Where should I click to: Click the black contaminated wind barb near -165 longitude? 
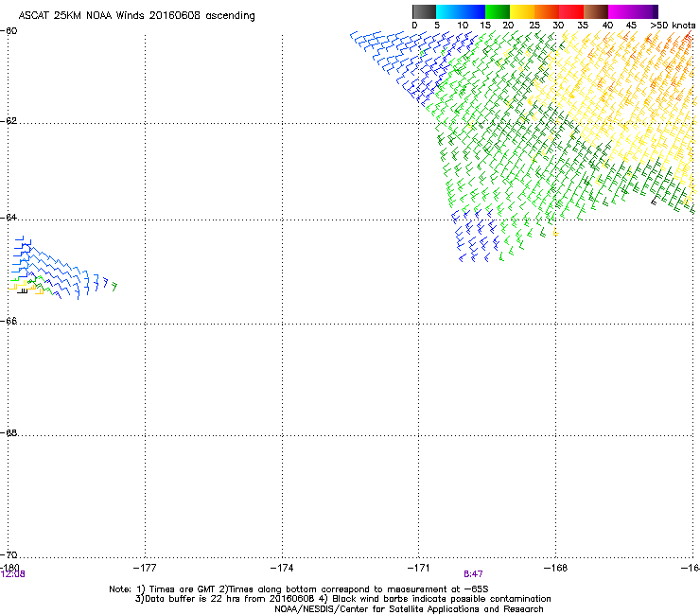[655, 200]
